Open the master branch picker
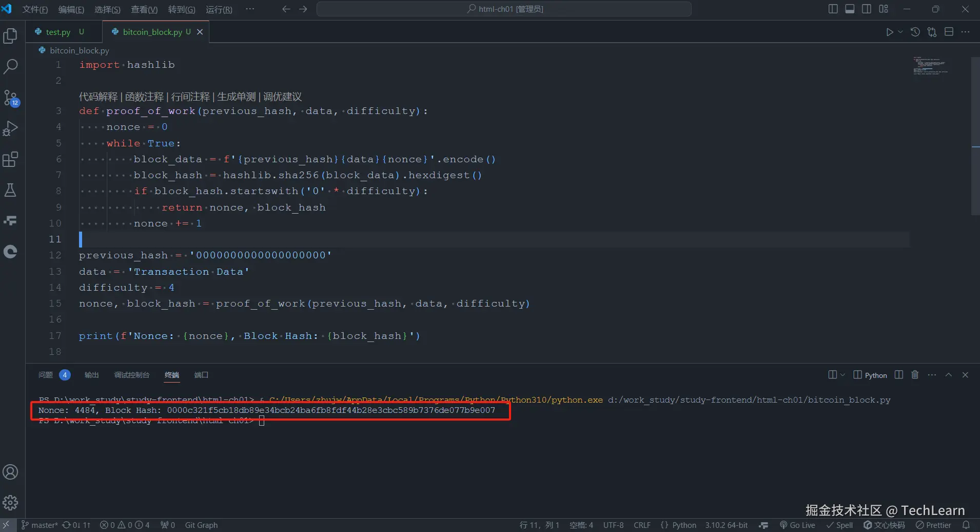The image size is (980, 532). pos(40,525)
